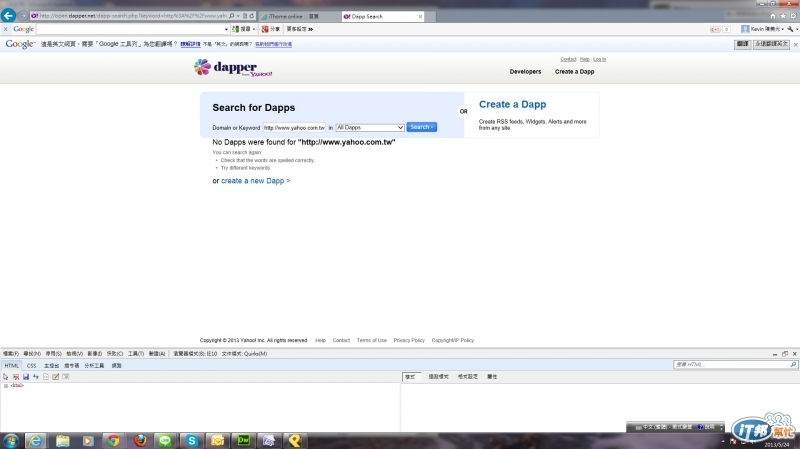Click the Google toolbar share button

[x=271, y=29]
